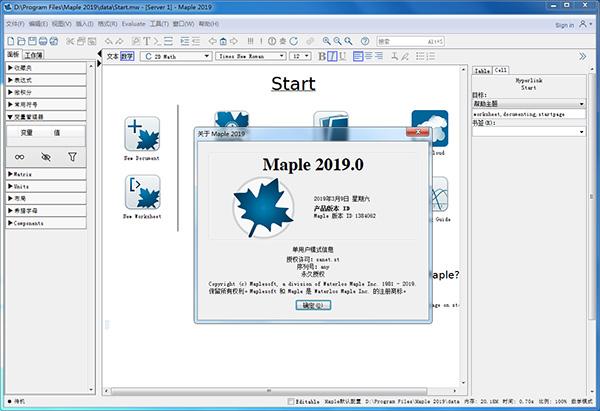Viewport: 600px width, 411px height.
Task: Click the indent section icon
Action: [185, 41]
